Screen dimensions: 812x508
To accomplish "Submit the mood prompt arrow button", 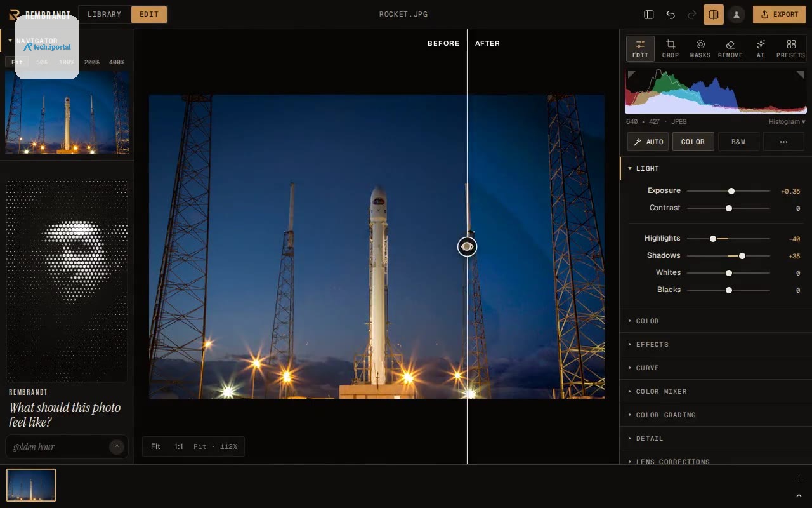I will [x=117, y=447].
